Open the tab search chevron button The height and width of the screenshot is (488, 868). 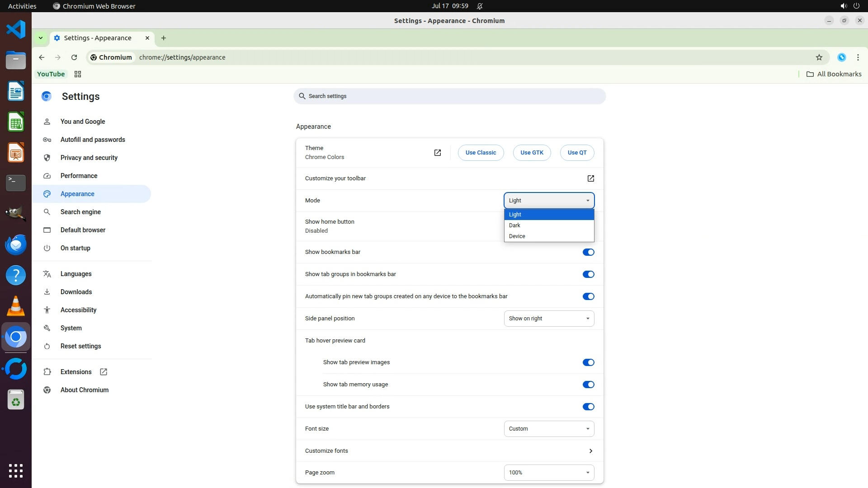pos(41,38)
